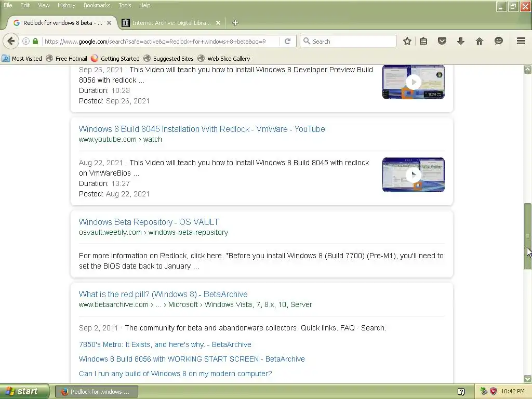
Task: Select the Redlock for windows 8 beta tab
Action: pos(62,23)
